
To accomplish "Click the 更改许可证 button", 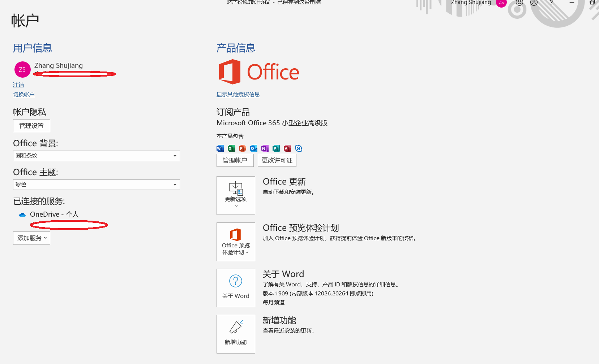I will point(277,160).
